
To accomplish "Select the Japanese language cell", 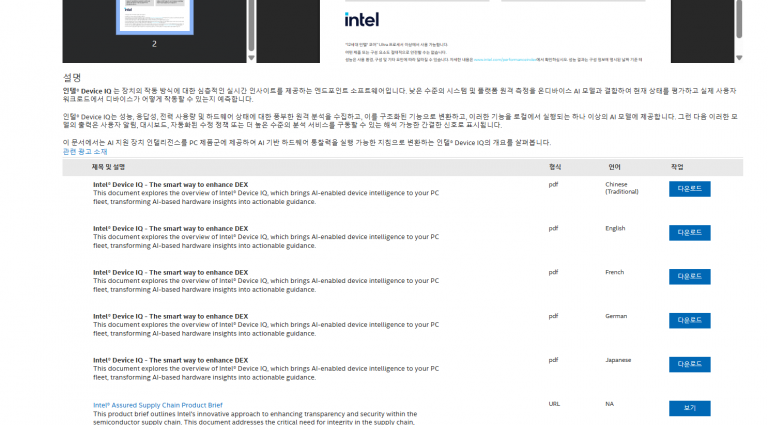I will 618,360.
